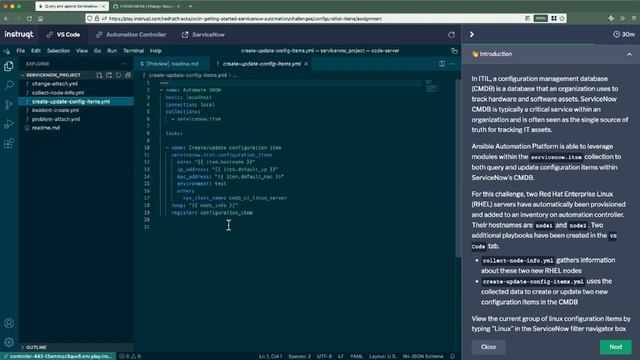The image size is (640, 360).
Task: Reload the Instruqt tab content
Action: click(451, 35)
